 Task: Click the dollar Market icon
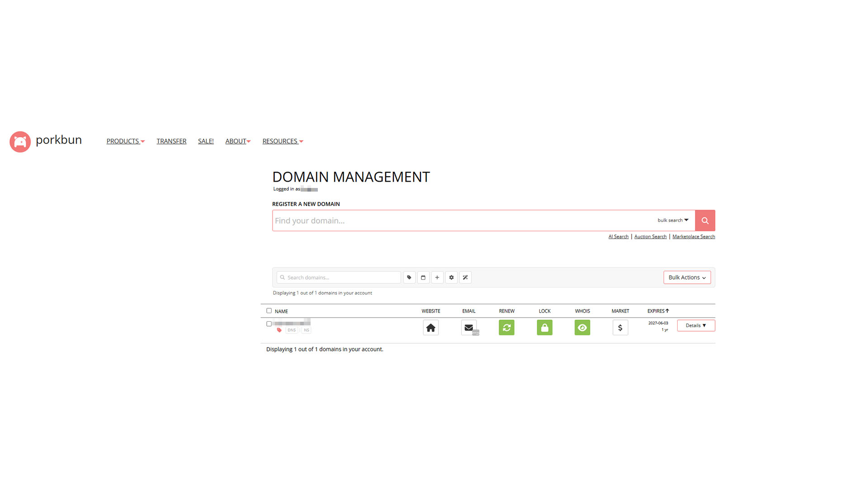coord(620,328)
